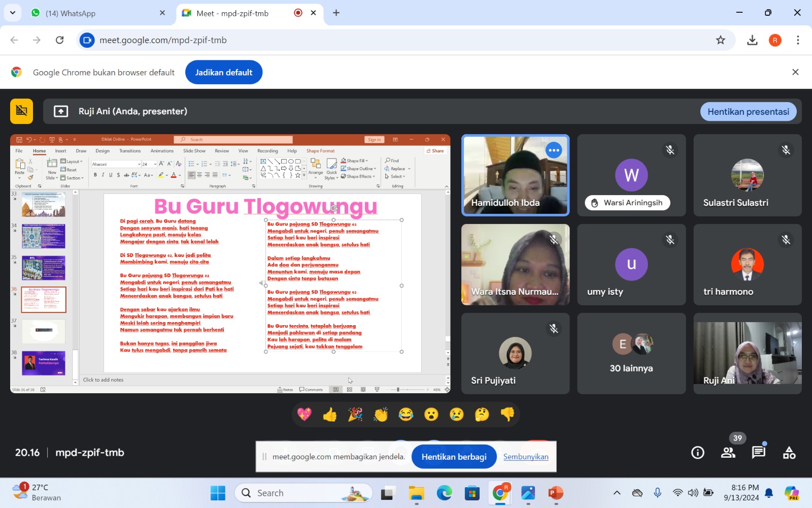The width and height of the screenshot is (812, 508).
Task: Open the participants people panel
Action: pyautogui.click(x=728, y=453)
